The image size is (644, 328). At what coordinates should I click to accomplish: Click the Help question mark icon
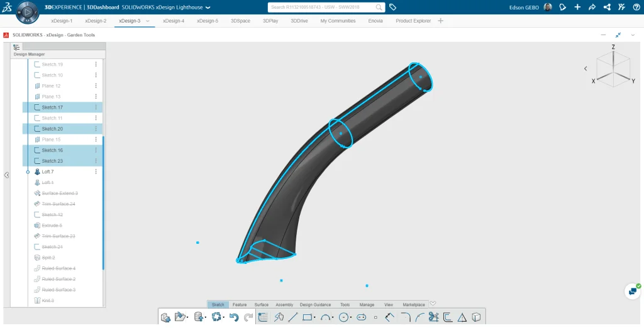pos(636,7)
